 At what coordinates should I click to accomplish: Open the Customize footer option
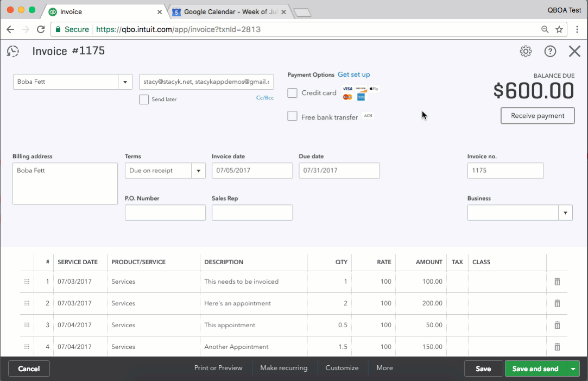[x=342, y=368]
